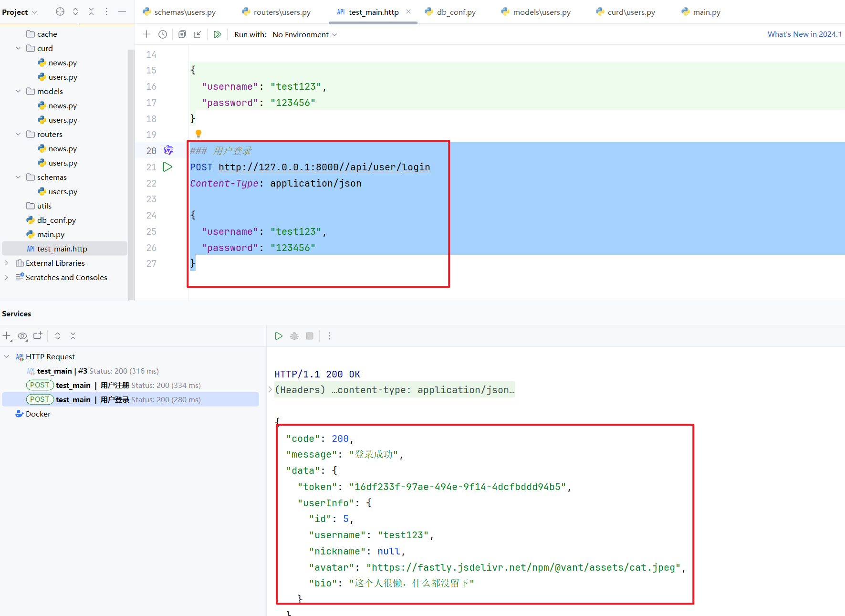Click the select opened file crosshair icon
The height and width of the screenshot is (616, 845).
tap(60, 12)
